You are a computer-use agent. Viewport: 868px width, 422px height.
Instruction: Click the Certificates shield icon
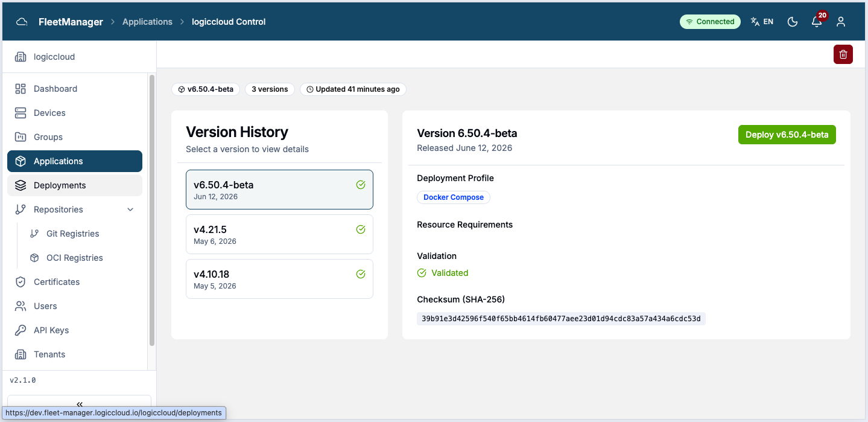(21, 282)
